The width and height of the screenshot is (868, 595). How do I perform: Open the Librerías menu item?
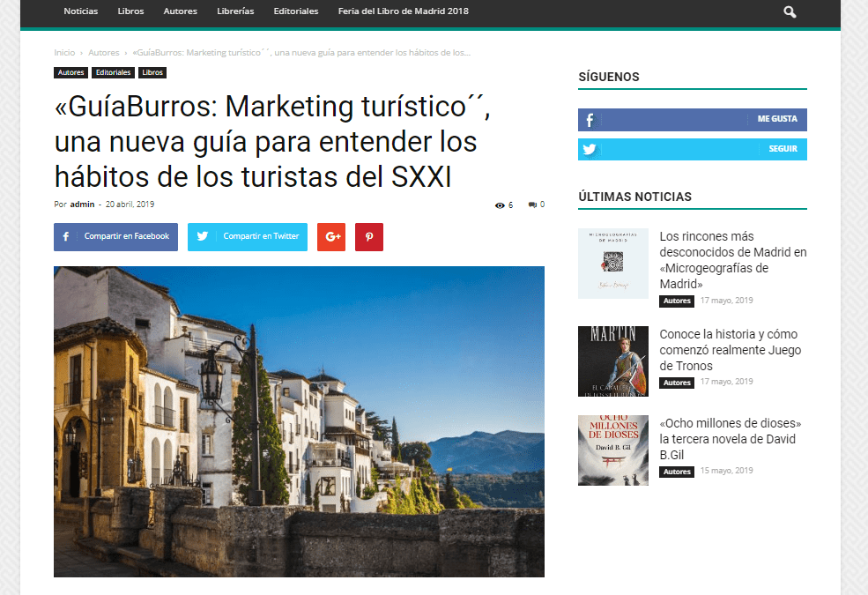235,11
